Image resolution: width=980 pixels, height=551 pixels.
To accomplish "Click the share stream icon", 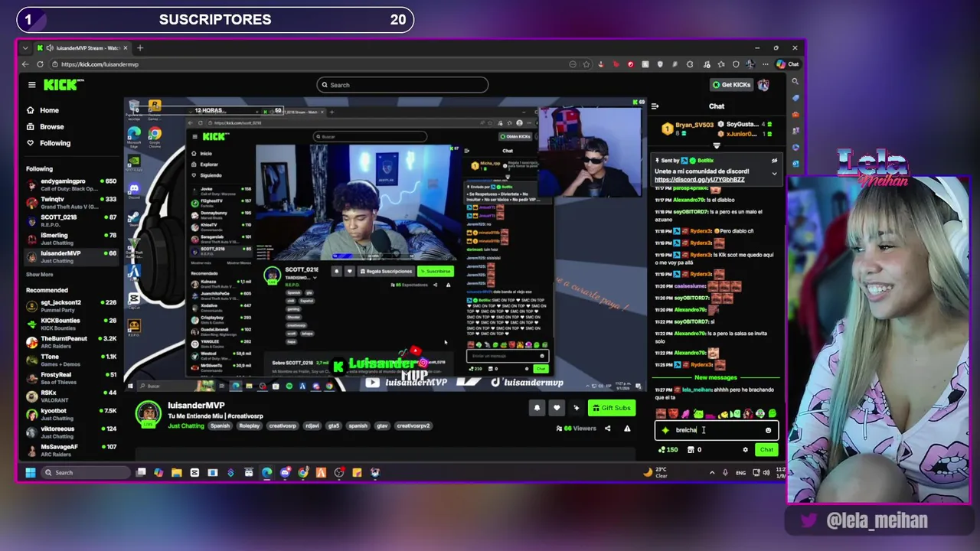I will 608,429.
